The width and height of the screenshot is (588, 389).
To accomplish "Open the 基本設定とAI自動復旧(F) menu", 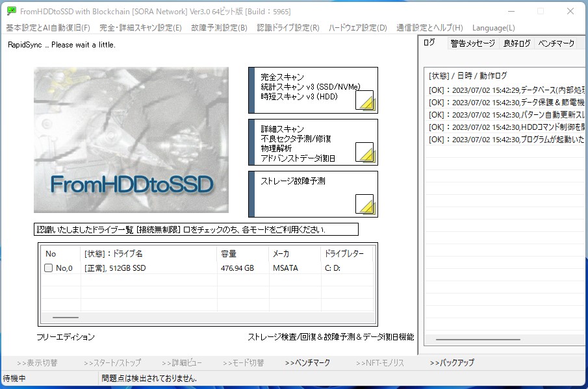I will [48, 28].
